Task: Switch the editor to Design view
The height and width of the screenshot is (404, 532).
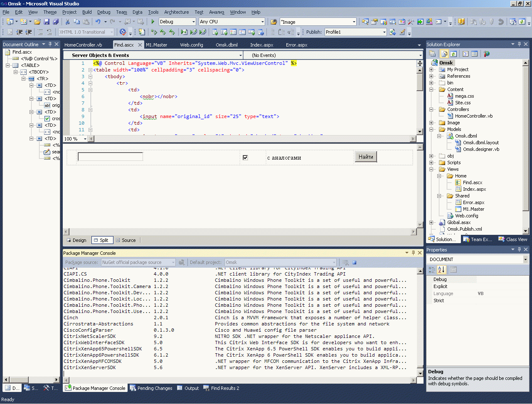Action: pos(76,240)
